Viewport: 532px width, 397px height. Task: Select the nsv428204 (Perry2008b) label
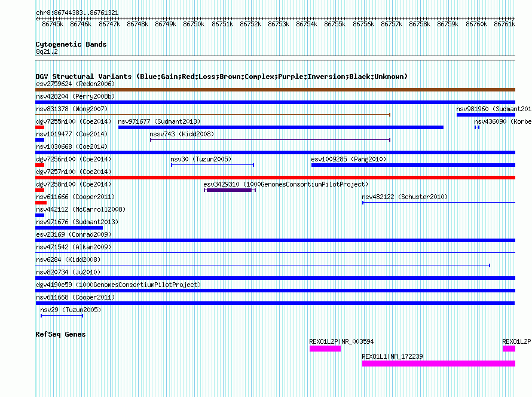(75, 96)
